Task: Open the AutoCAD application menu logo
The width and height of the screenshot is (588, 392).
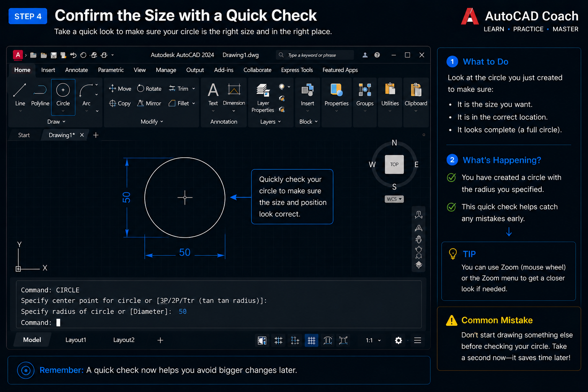Action: tap(18, 55)
